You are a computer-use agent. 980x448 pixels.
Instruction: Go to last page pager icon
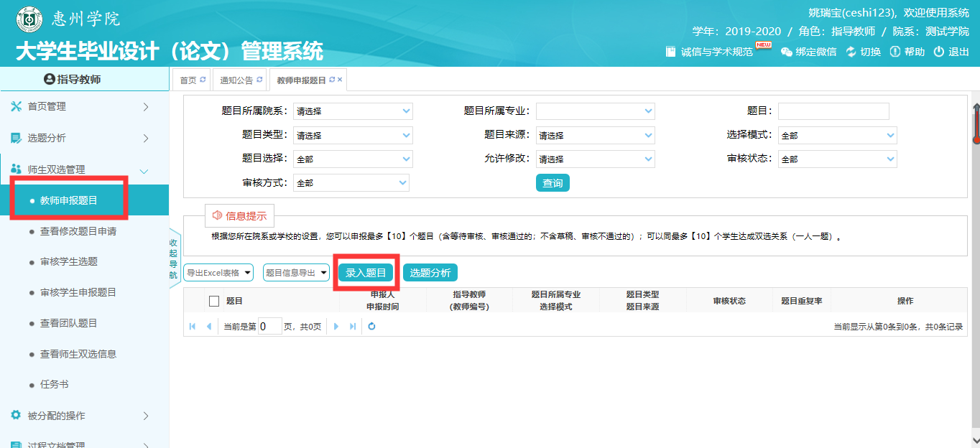click(353, 327)
